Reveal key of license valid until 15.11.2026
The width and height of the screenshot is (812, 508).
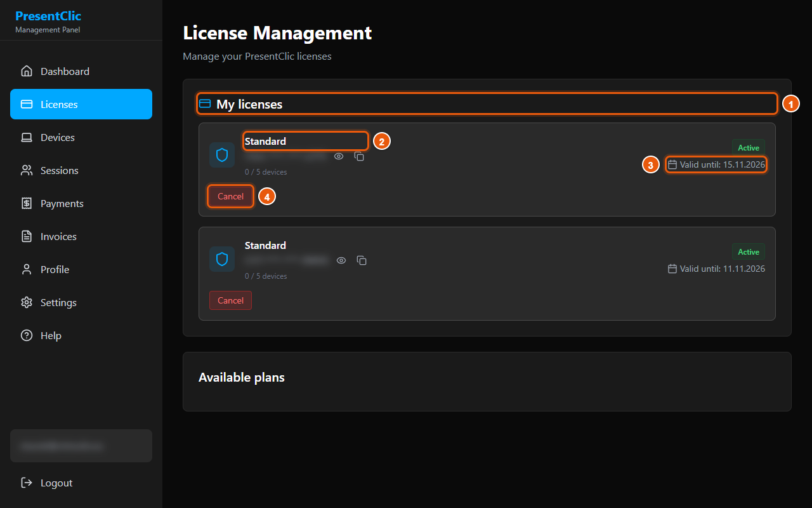pyautogui.click(x=339, y=156)
